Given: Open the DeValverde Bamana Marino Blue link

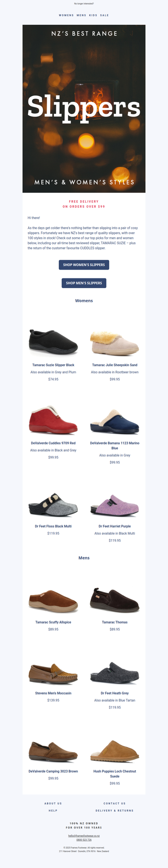Looking at the screenshot, I should point(115,446).
